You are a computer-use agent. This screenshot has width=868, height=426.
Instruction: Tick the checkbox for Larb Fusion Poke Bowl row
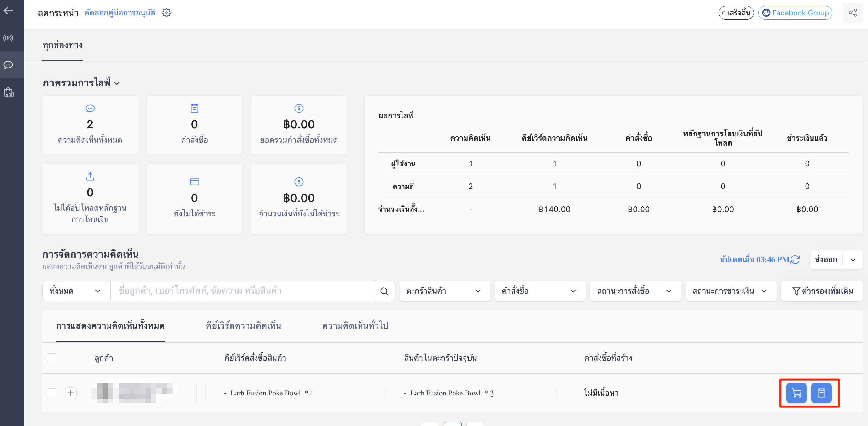click(x=51, y=393)
